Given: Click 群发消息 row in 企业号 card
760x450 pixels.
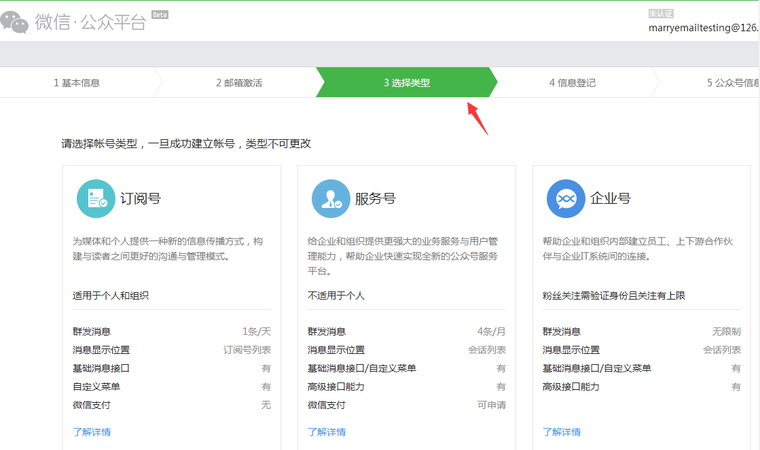Looking at the screenshot, I should tap(642, 332).
